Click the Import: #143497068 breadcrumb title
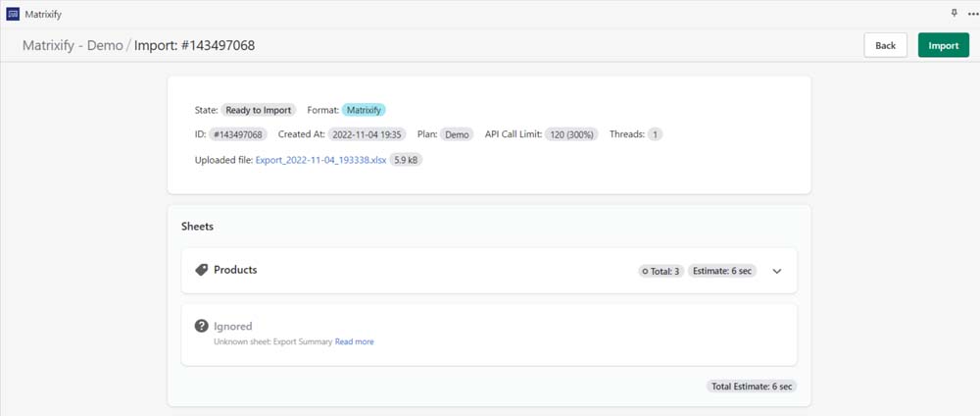Viewport: 980px width, 416px height. pos(194,45)
